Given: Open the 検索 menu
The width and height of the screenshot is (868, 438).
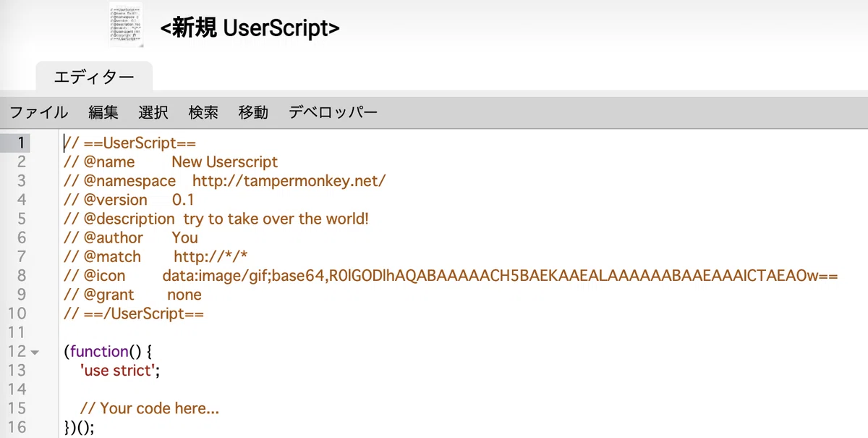Looking at the screenshot, I should 203,112.
